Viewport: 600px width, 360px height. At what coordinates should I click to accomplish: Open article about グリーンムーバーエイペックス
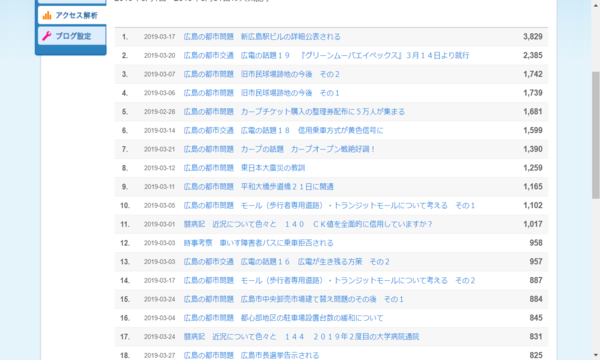[326, 55]
